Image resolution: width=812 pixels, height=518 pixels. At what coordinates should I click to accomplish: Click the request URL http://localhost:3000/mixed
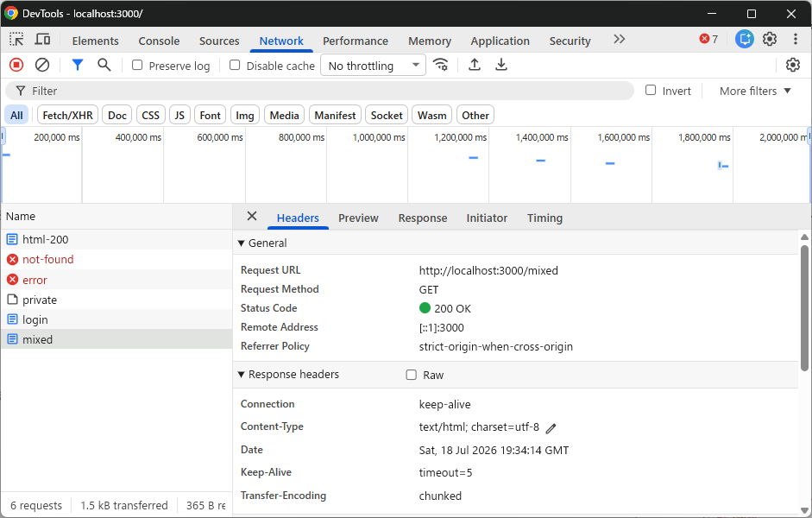tap(488, 270)
